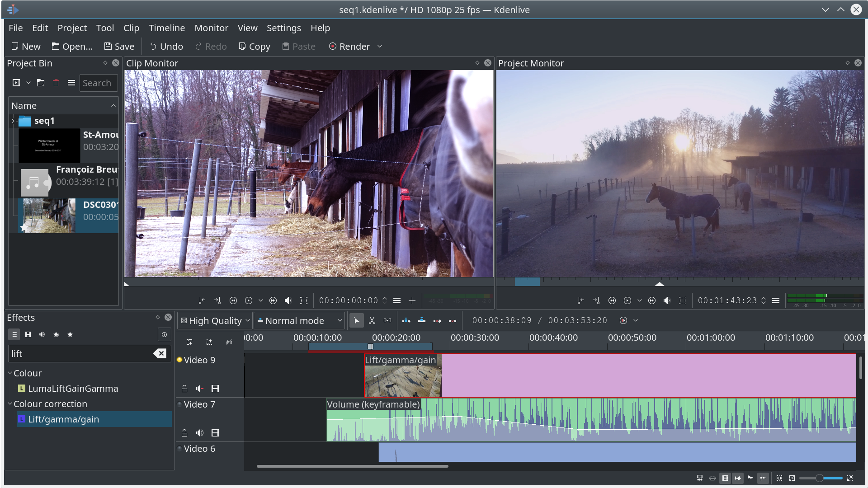Viewport: 868px width, 488px height.
Task: Select the DSC0301 clip thumbnail in Project Bin
Action: tap(47, 216)
